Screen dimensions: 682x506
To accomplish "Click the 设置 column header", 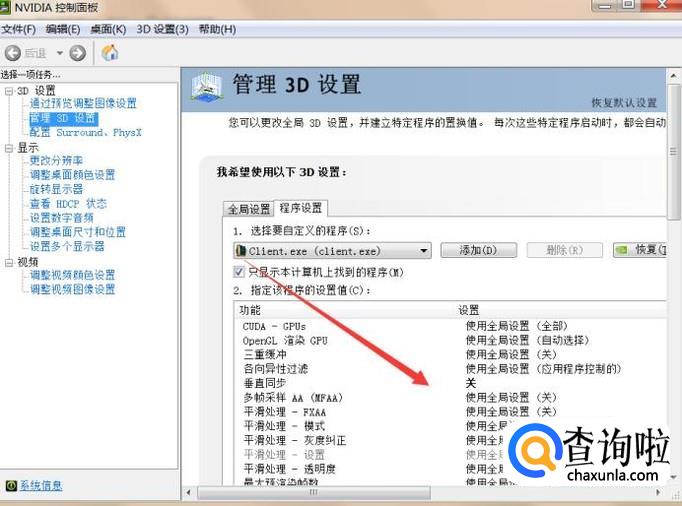I will point(468,310).
